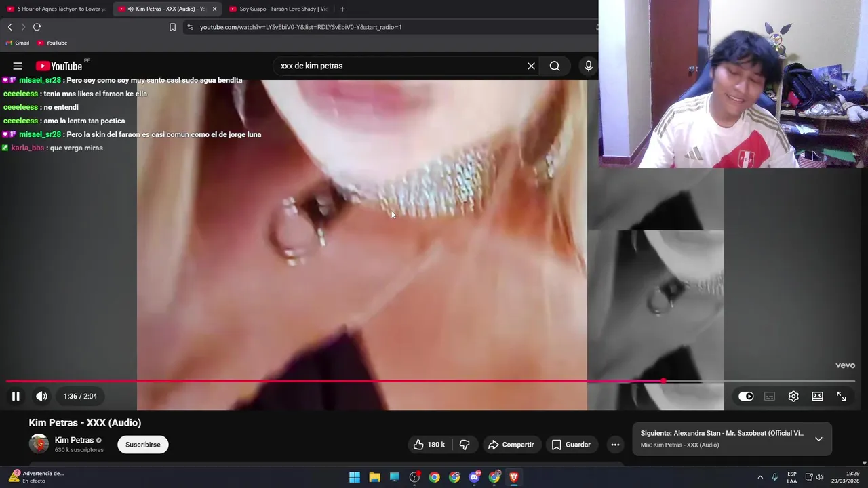Image resolution: width=868 pixels, height=488 pixels.
Task: Subscribe with the Suscribirse button
Action: (143, 445)
